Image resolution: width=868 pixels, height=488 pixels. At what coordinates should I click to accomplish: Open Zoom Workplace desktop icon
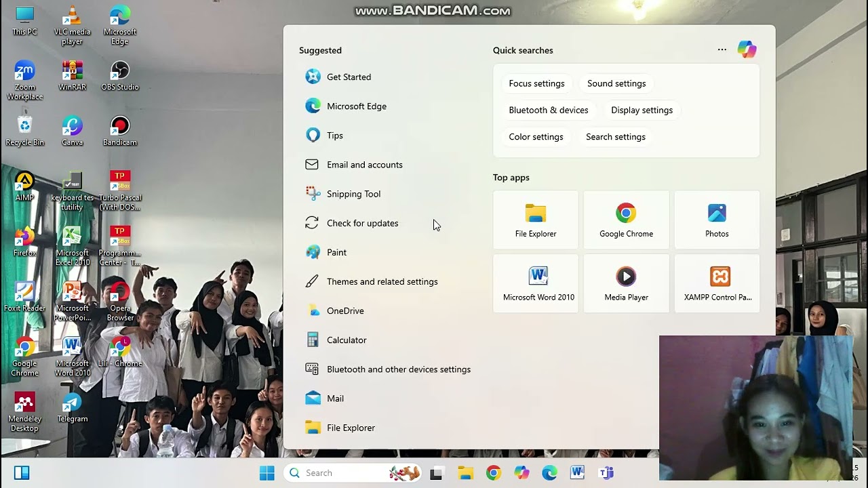pos(24,81)
